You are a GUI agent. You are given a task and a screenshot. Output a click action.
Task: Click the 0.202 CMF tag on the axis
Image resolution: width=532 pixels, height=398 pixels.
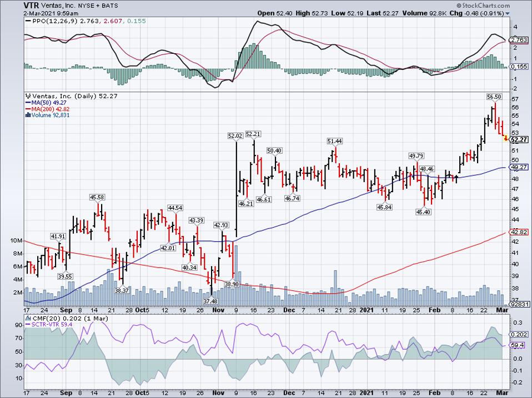coord(519,334)
